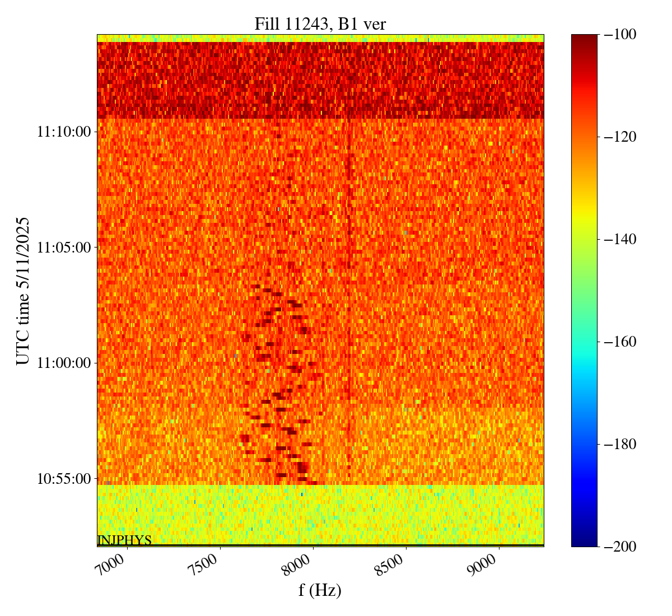Click the 'UTC time 5/11/2025' y-axis label
Screen dimensions: 672x616
point(23,291)
